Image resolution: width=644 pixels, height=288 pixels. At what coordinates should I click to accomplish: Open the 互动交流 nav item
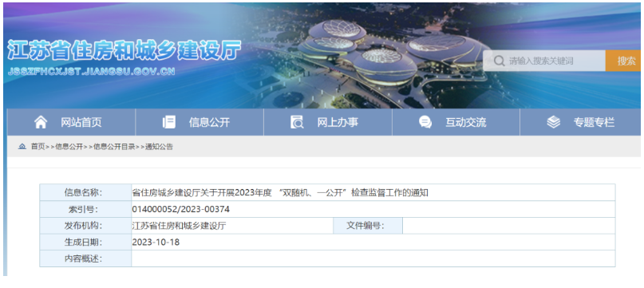[456, 122]
